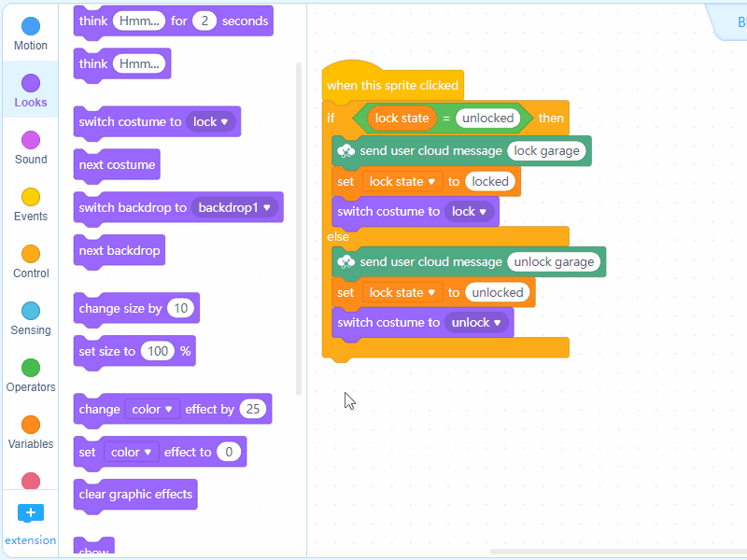The height and width of the screenshot is (560, 747).
Task: Open the Sound blocks category
Action: coord(31,141)
